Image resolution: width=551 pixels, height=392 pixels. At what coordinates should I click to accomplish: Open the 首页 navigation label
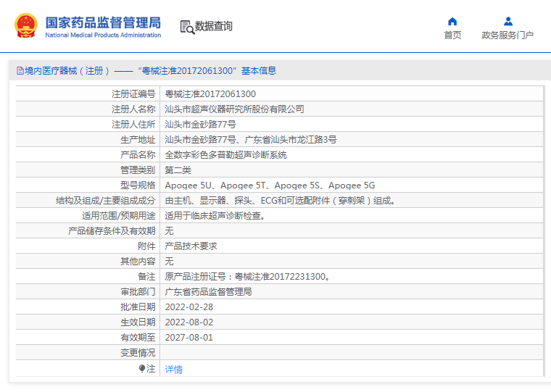(x=452, y=36)
